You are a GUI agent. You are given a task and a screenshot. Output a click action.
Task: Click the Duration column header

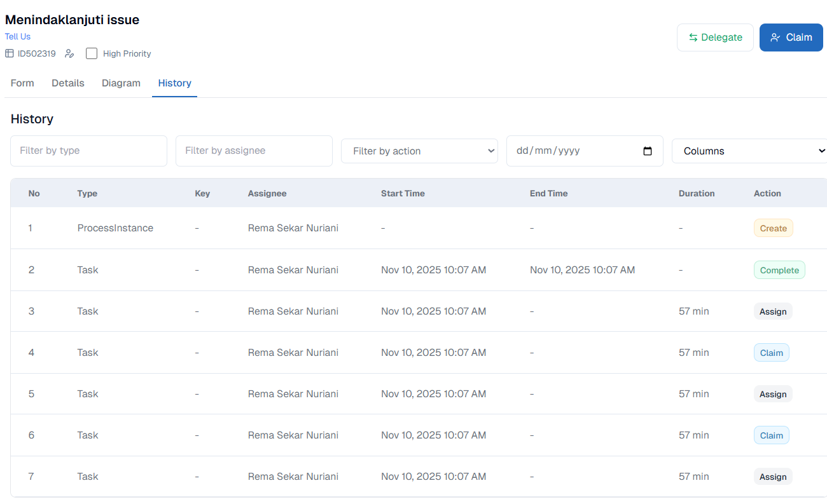(x=697, y=193)
